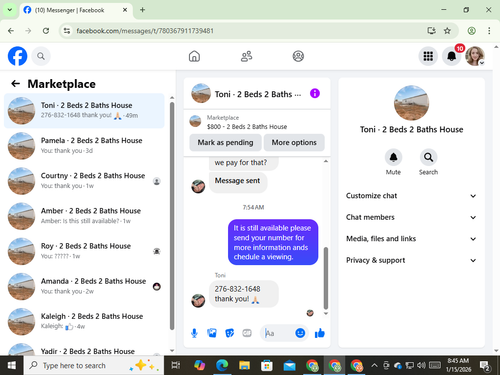
Task: Open the Friends icon in top navigation
Action: coord(246,56)
